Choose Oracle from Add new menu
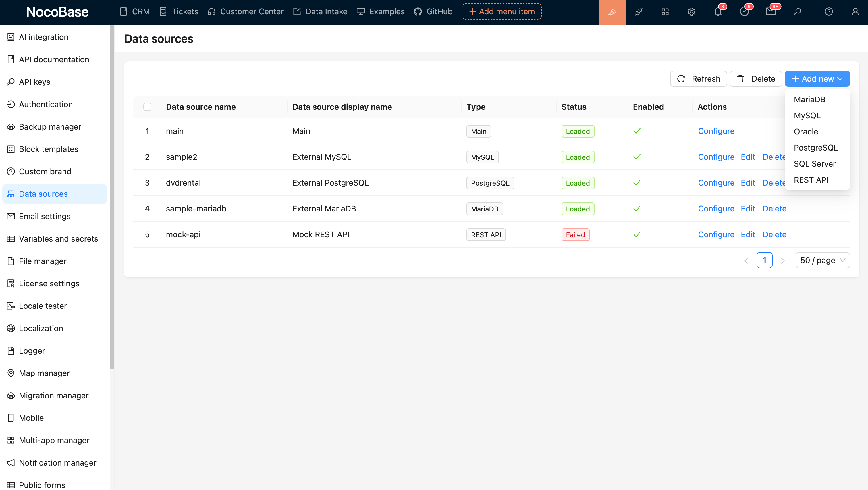Viewport: 868px width, 490px height. [x=817, y=132]
